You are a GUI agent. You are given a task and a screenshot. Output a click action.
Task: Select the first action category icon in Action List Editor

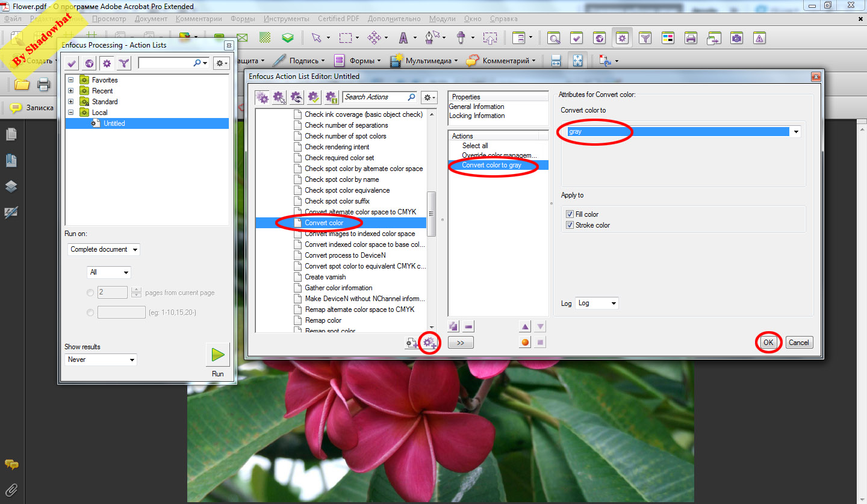(263, 97)
